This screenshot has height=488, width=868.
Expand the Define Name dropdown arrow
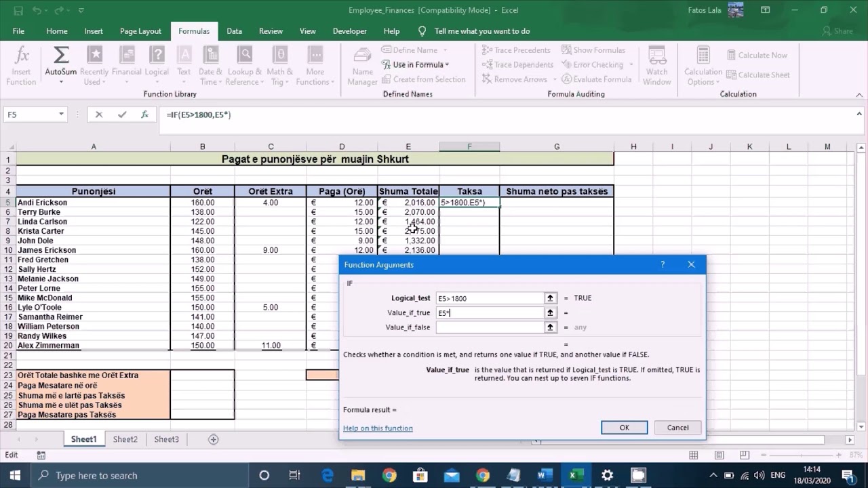[x=446, y=50]
